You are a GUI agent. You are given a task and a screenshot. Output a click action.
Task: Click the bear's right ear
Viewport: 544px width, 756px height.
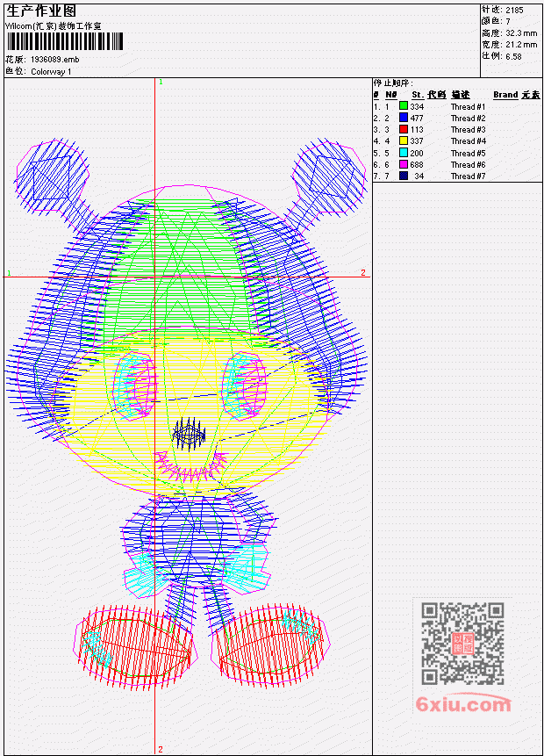pyautogui.click(x=329, y=176)
